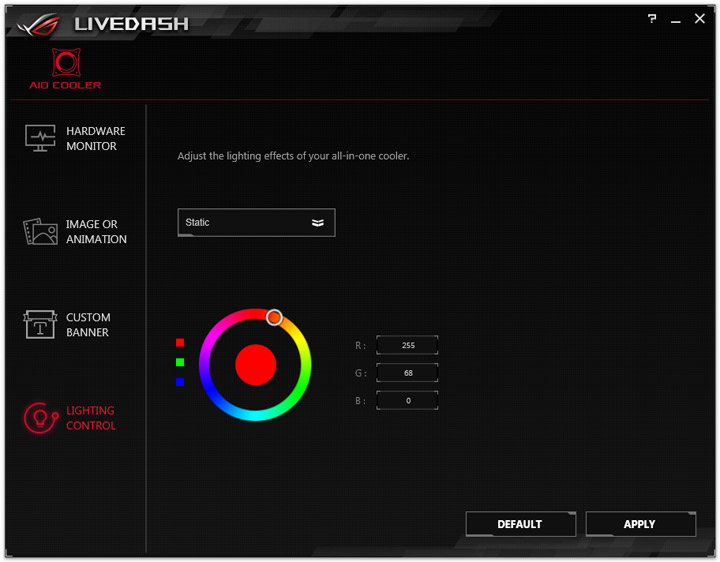This screenshot has width=720, height=562.
Task: Click the red center color preview circle
Action: (x=255, y=365)
